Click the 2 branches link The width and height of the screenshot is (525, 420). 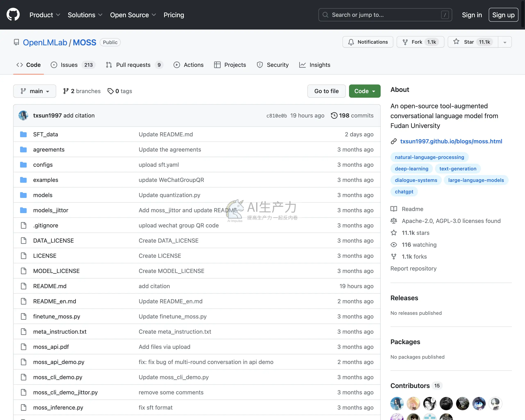[82, 91]
